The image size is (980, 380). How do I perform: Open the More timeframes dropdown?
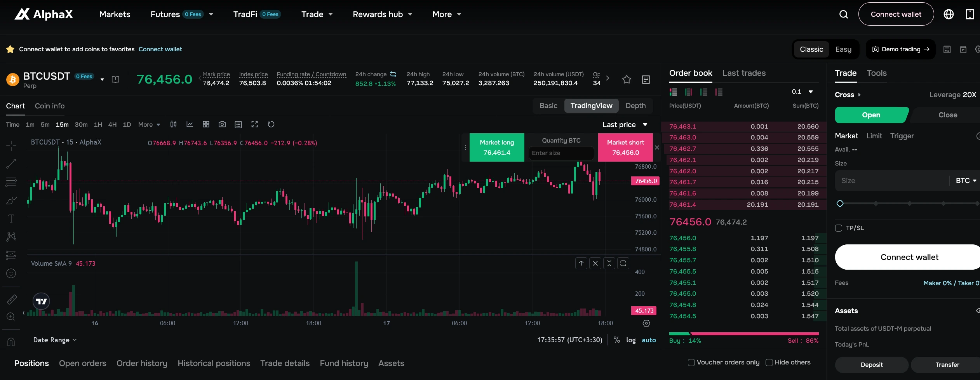coord(149,124)
